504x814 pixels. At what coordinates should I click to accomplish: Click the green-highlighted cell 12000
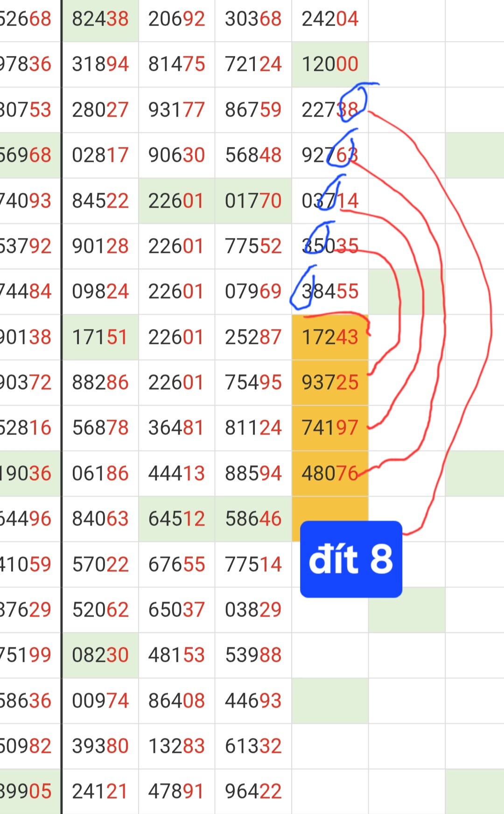[330, 64]
